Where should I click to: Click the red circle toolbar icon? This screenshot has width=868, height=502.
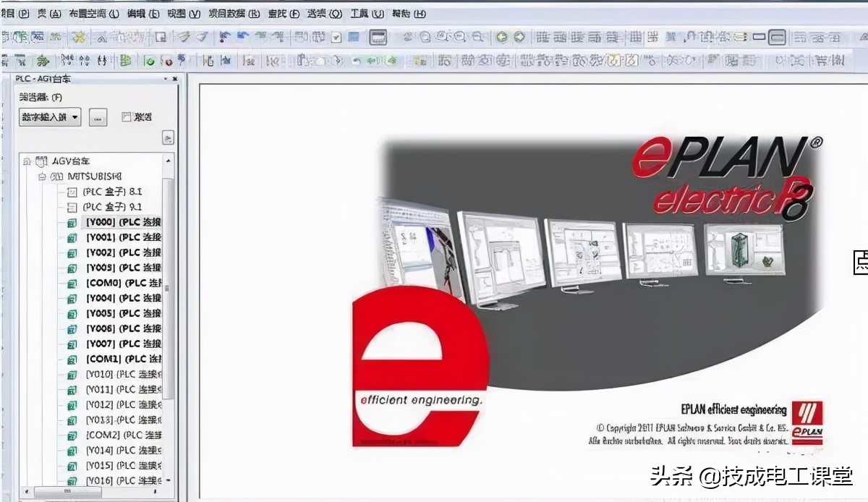pos(166,61)
